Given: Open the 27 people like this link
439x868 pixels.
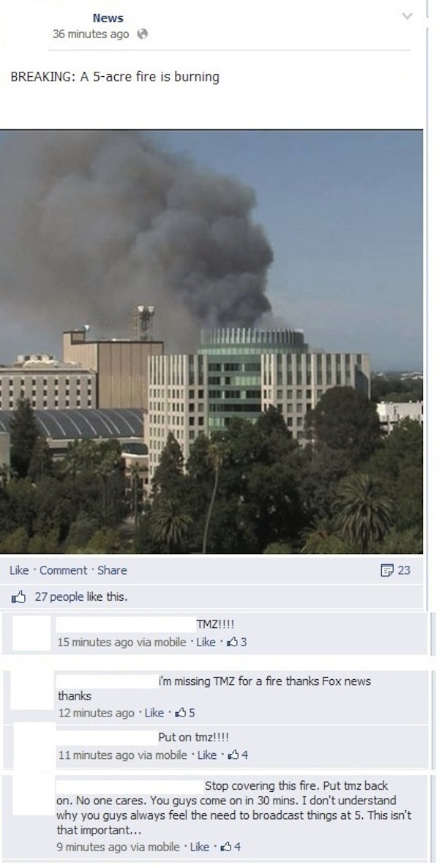Looking at the screenshot, I should pos(80,597).
